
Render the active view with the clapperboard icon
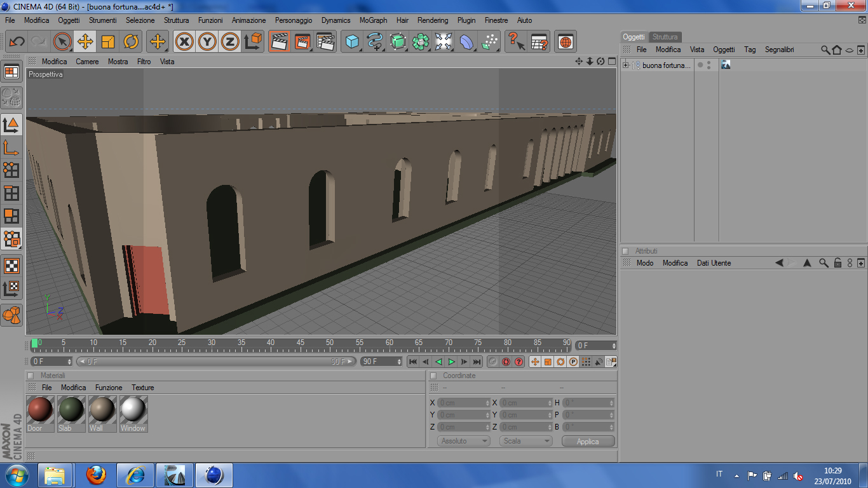click(280, 42)
